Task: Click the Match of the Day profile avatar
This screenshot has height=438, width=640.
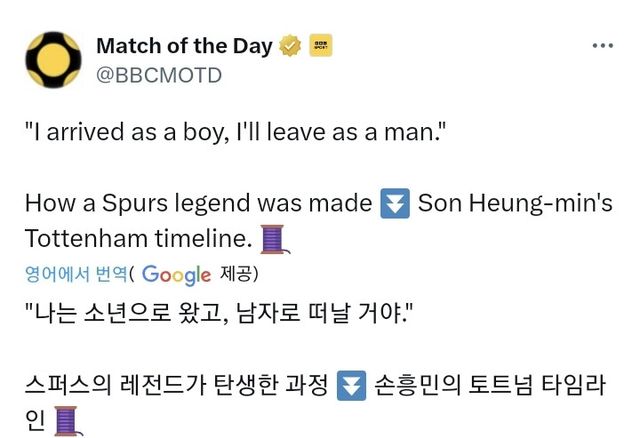Action: [x=53, y=61]
